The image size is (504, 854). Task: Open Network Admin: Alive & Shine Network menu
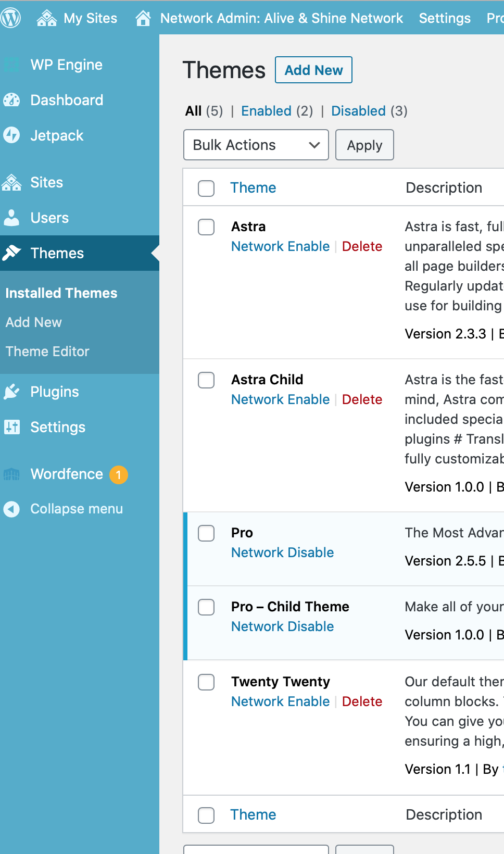[282, 18]
